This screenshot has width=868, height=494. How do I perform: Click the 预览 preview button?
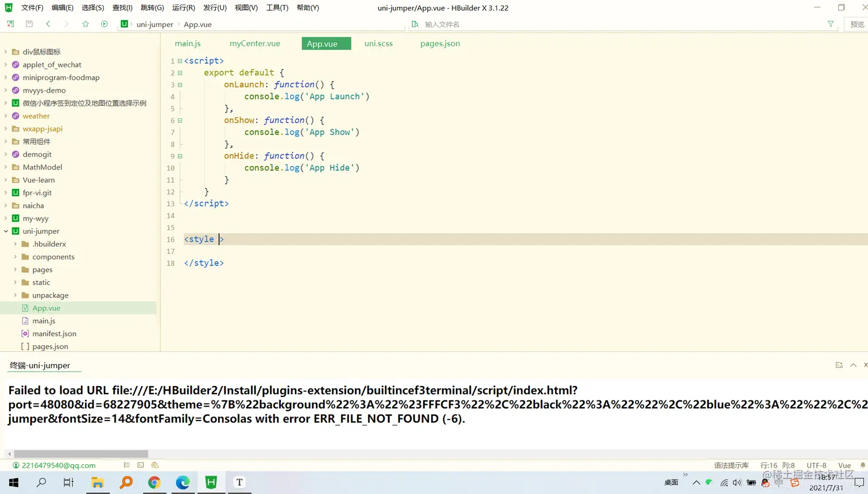857,24
